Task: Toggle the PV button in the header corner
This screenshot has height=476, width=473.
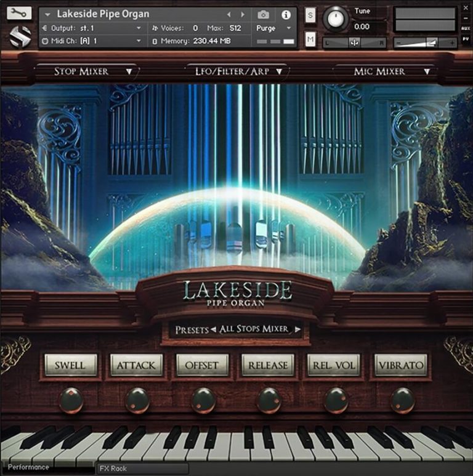Action: pyautogui.click(x=466, y=39)
